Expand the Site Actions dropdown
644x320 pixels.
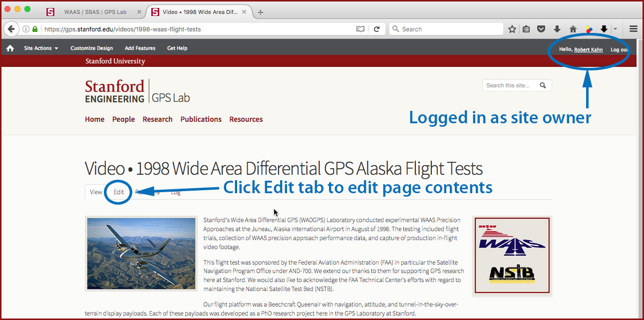(x=41, y=48)
